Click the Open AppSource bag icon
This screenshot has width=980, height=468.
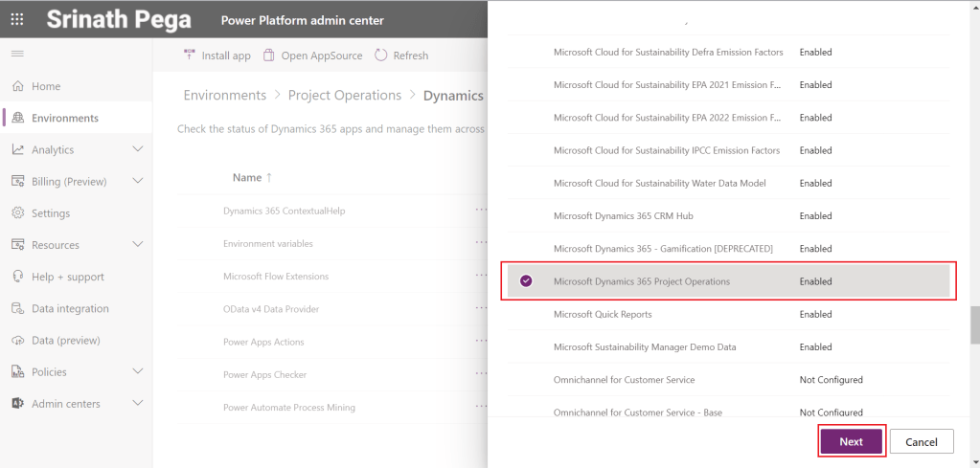(x=269, y=56)
